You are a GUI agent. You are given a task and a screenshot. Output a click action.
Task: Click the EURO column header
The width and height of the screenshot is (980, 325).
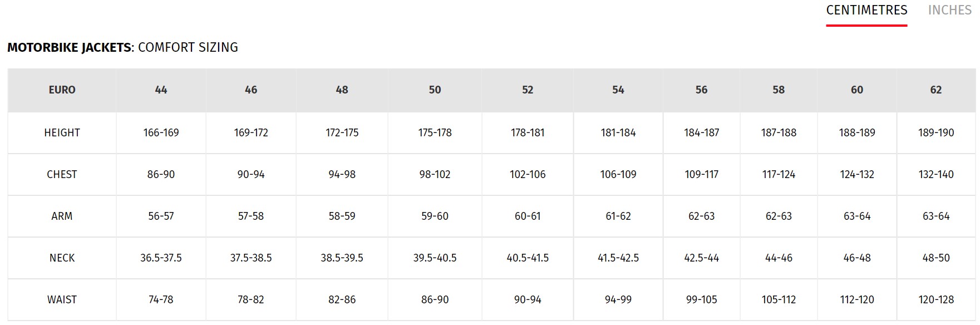[62, 90]
